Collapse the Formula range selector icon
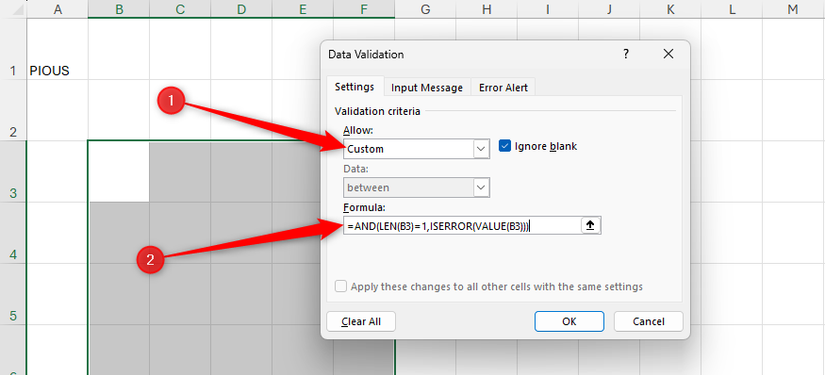Screen dimensions: 825x375 click(x=590, y=226)
